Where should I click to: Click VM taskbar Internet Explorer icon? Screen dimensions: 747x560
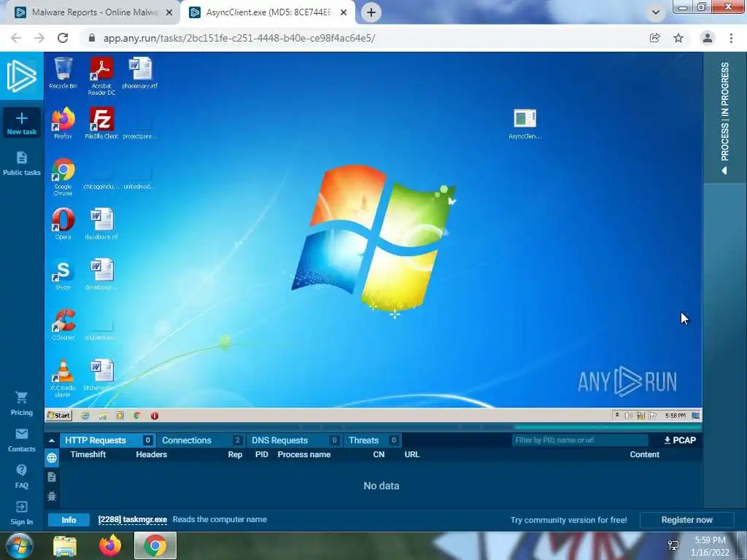(x=85, y=416)
